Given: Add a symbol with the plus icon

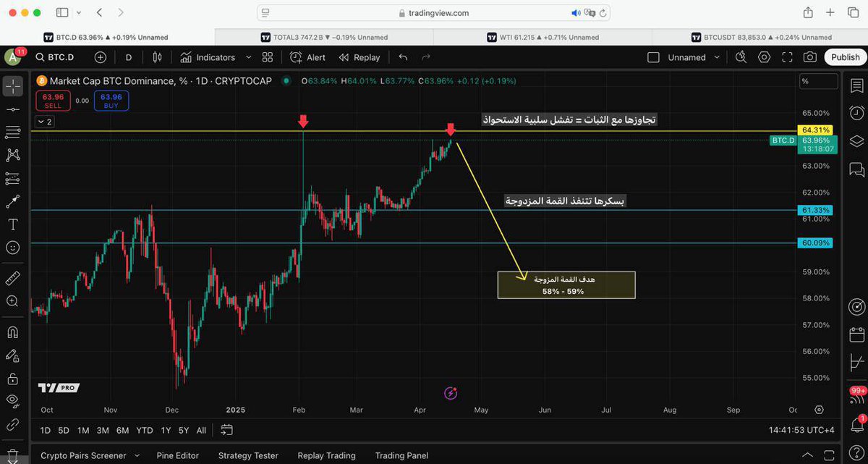Looking at the screenshot, I should [100, 57].
